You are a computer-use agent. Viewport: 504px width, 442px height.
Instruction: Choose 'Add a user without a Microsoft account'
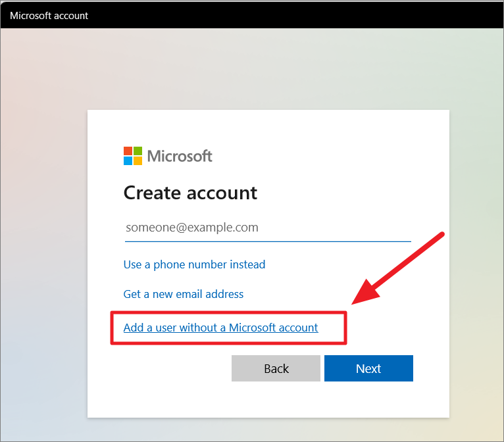221,328
